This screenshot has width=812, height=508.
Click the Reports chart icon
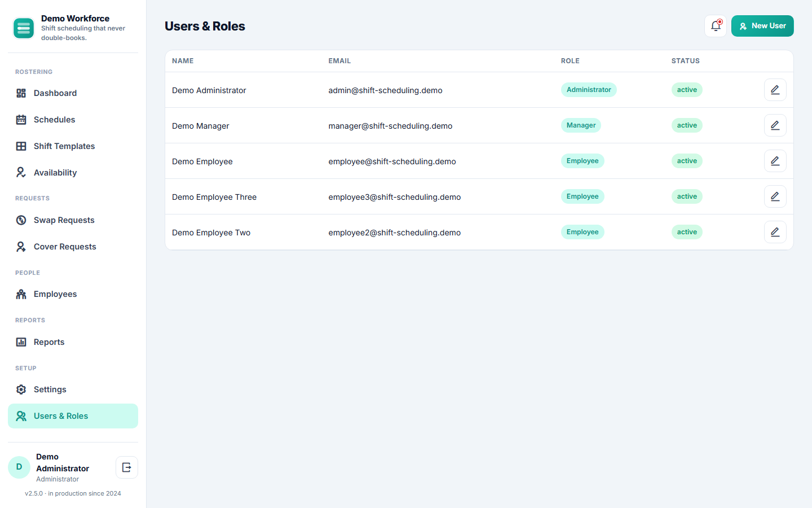(21, 342)
